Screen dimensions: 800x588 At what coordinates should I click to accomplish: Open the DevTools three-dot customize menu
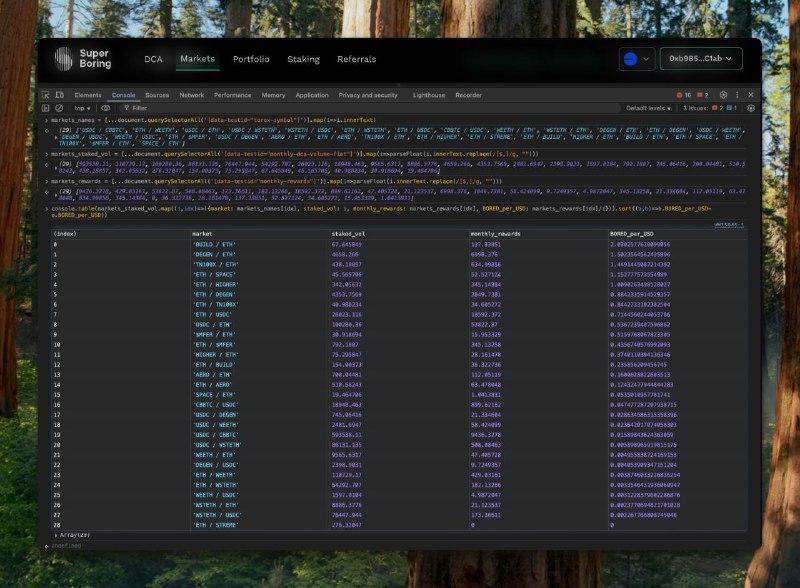pyautogui.click(x=737, y=95)
